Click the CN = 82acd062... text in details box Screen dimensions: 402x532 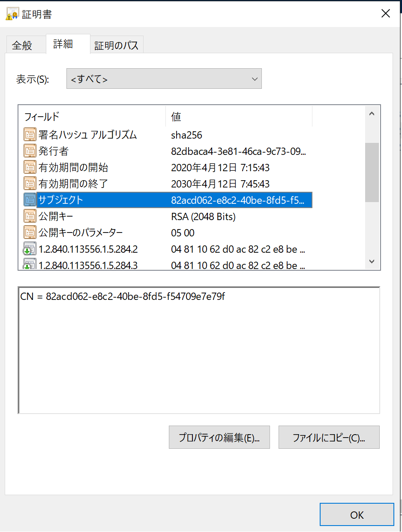click(123, 296)
